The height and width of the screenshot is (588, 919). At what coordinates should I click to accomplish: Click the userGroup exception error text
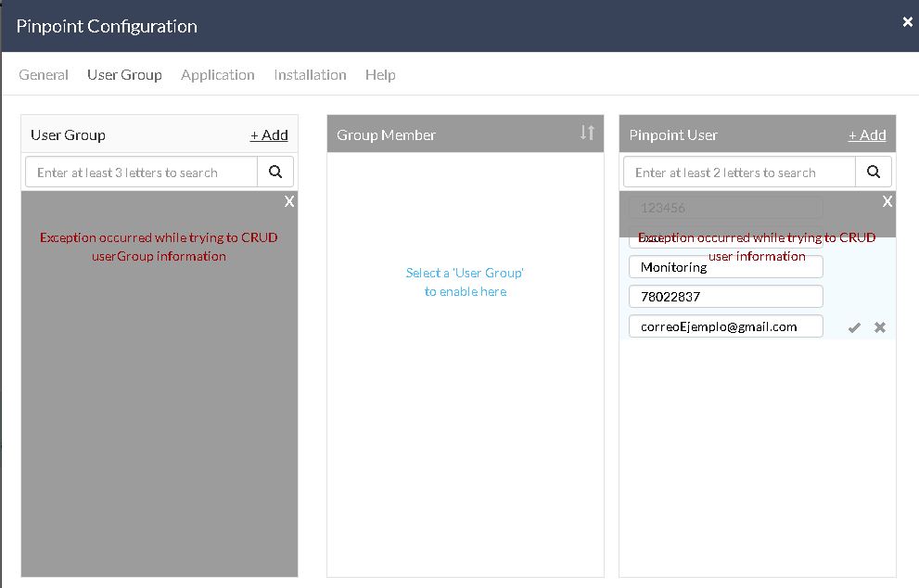tap(159, 247)
